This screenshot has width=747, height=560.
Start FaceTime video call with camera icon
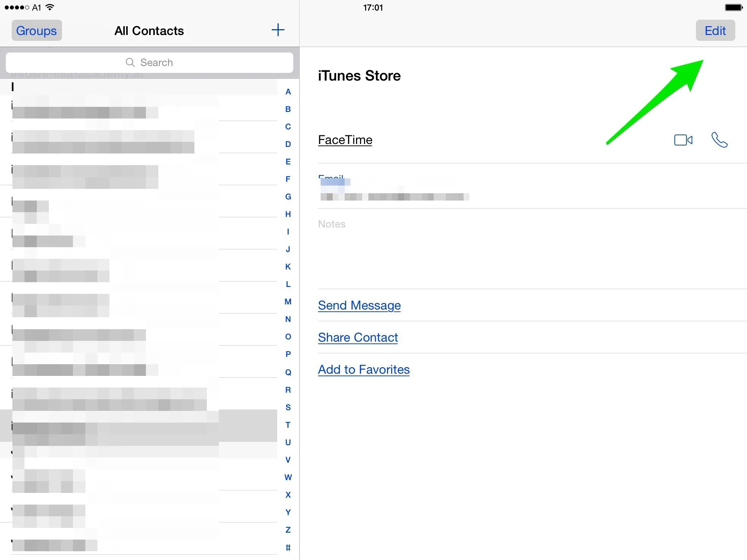click(683, 140)
